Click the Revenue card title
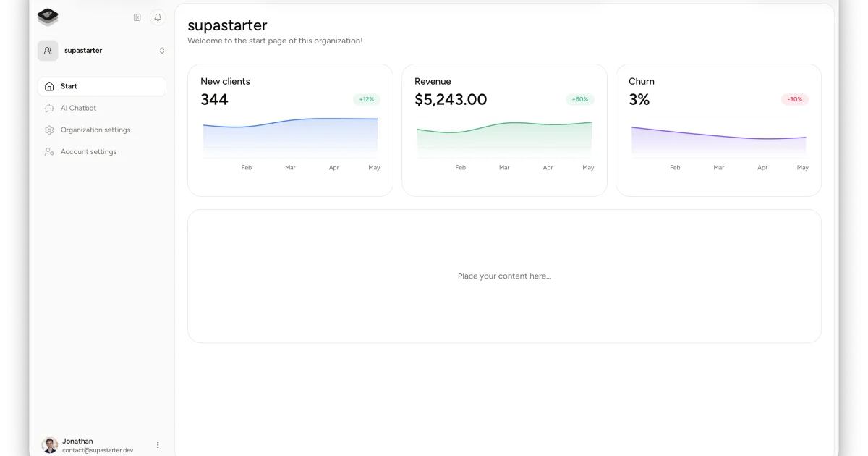Image resolution: width=868 pixels, height=456 pixels. point(433,81)
